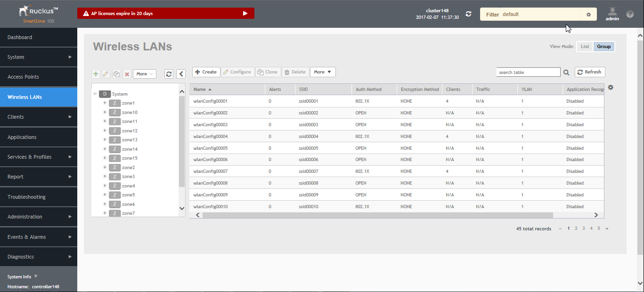Expand the Administration sidebar menu
The height and width of the screenshot is (292, 644).
point(39,217)
